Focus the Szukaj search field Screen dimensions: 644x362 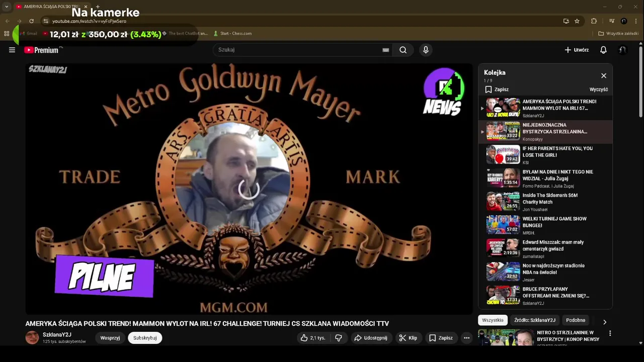[300, 50]
